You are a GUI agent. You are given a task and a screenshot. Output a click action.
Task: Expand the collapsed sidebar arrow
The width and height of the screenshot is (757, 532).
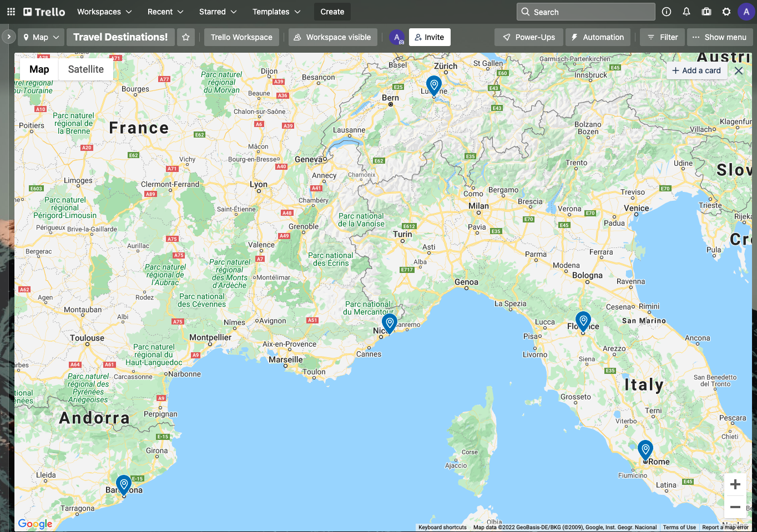click(9, 37)
